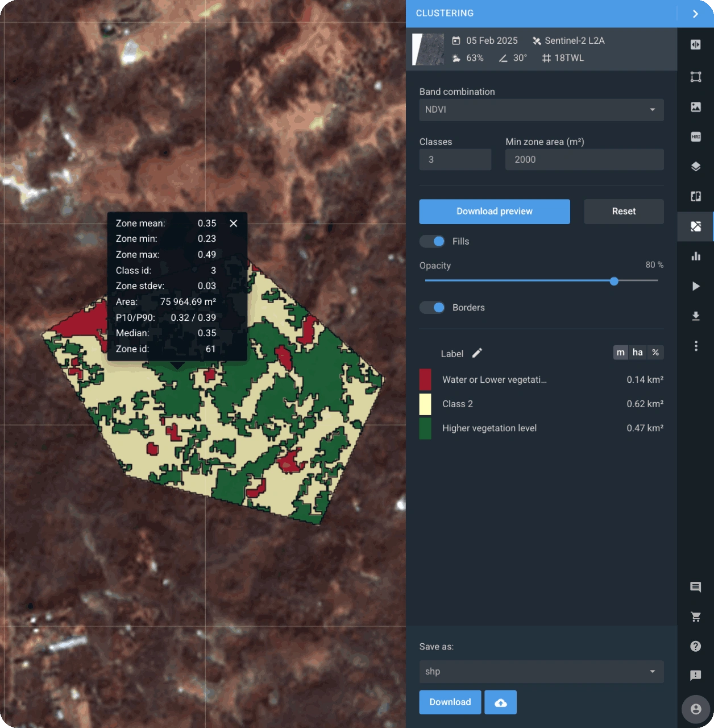Open the comments chat icon
The width and height of the screenshot is (714, 728).
pos(695,587)
